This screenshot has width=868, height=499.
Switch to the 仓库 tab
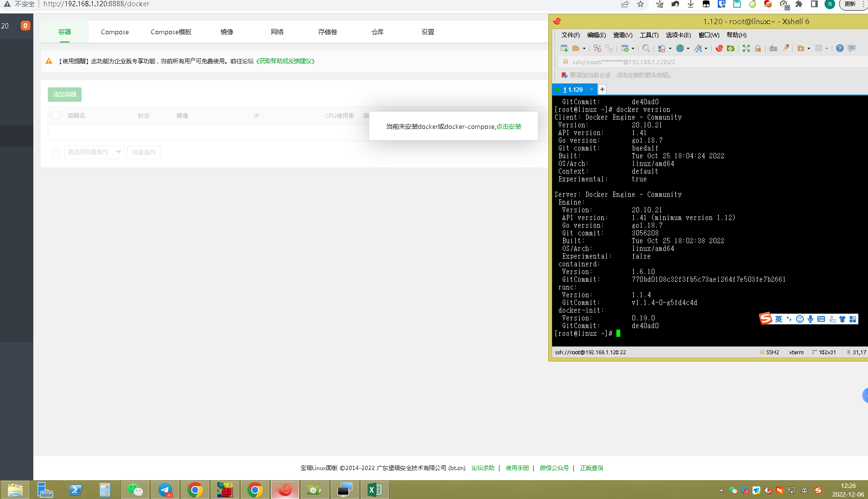pyautogui.click(x=378, y=32)
